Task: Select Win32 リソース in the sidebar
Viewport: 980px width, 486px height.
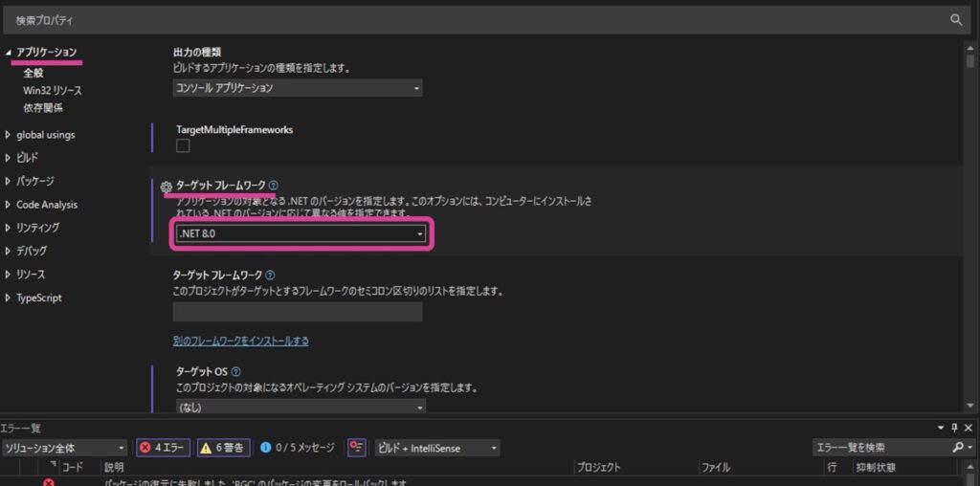Action: (52, 91)
